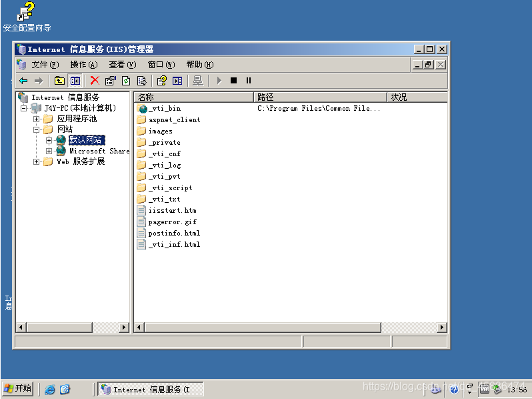Image resolution: width=532 pixels, height=399 pixels.
Task: Click the connect-to-computer toolbar icon
Action: [x=198, y=81]
